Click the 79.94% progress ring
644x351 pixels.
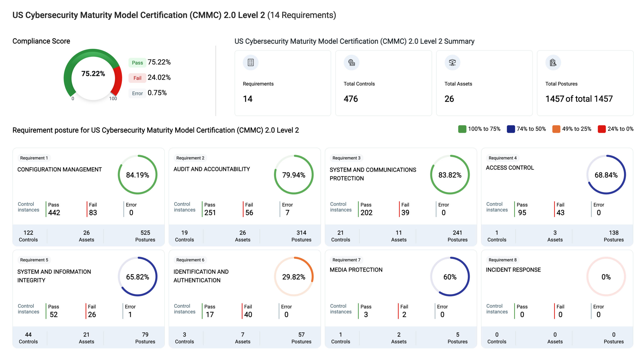(x=294, y=174)
